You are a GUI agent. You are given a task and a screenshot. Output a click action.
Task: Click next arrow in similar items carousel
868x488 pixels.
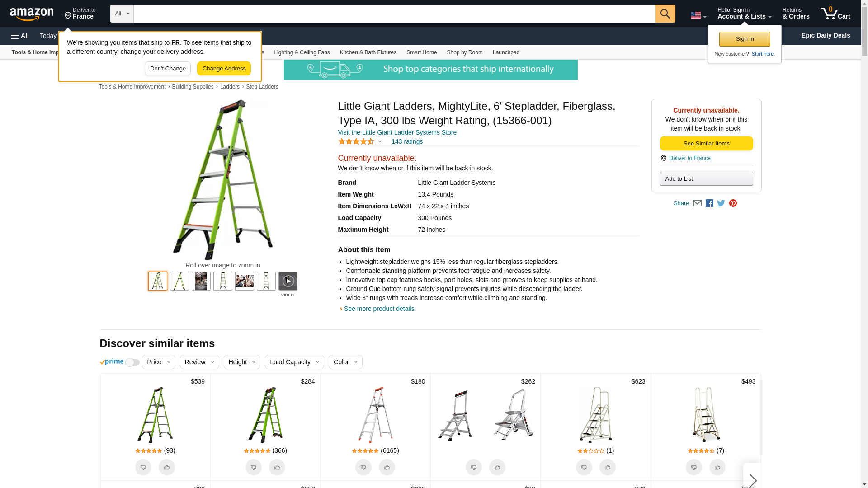pyautogui.click(x=752, y=480)
